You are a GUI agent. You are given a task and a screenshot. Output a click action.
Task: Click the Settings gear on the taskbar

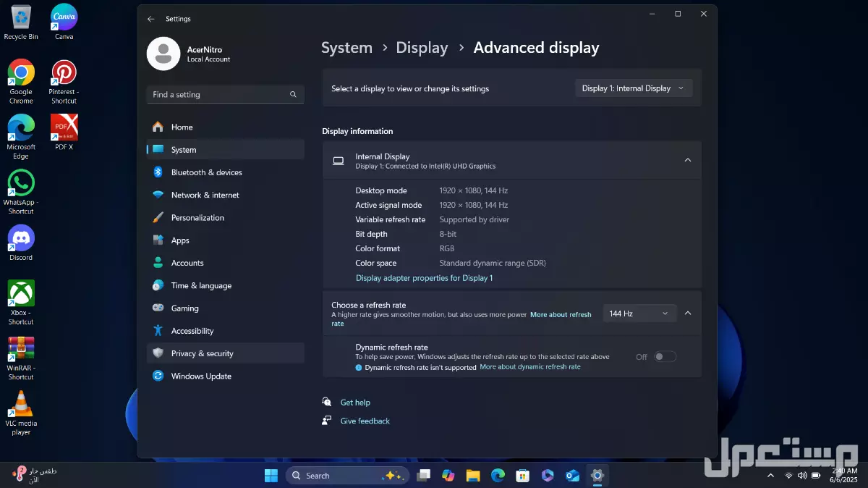[597, 476]
